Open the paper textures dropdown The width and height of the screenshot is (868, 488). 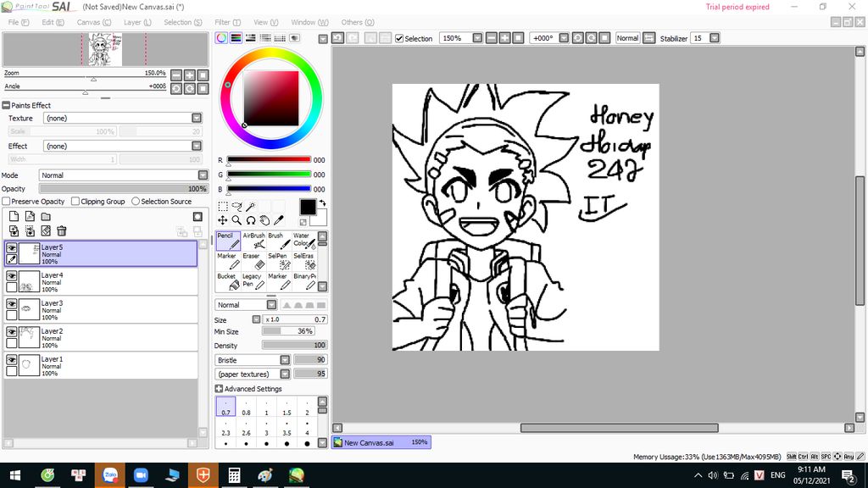[x=285, y=374]
